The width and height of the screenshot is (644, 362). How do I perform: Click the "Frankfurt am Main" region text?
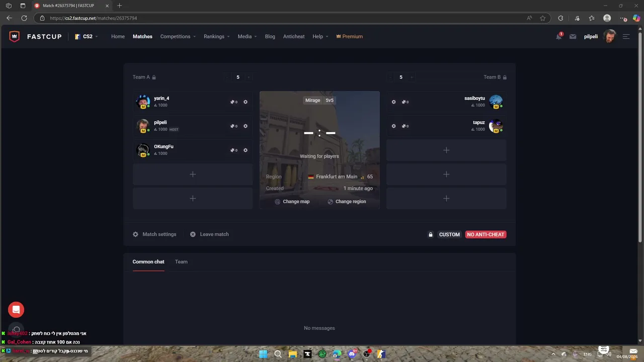[x=337, y=176]
